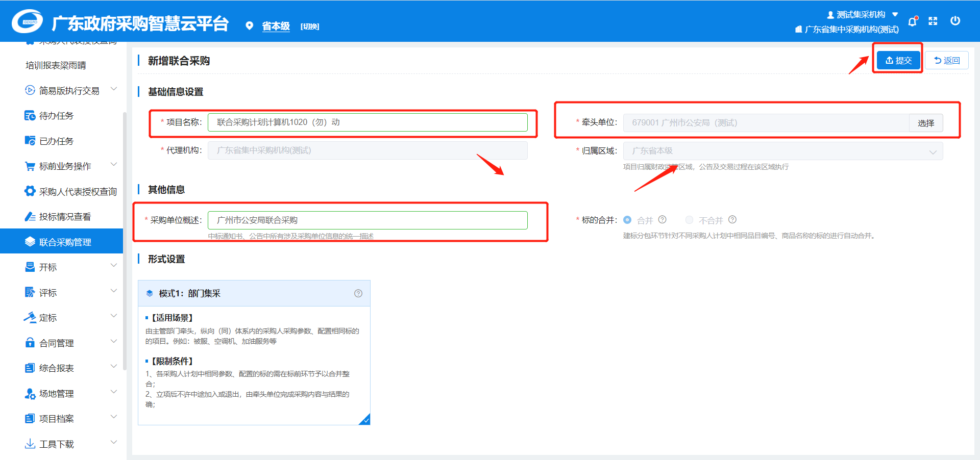Viewport: 980px width, 460px height.
Task: Select the 模式1：部门集采 mode card
Action: click(x=254, y=352)
